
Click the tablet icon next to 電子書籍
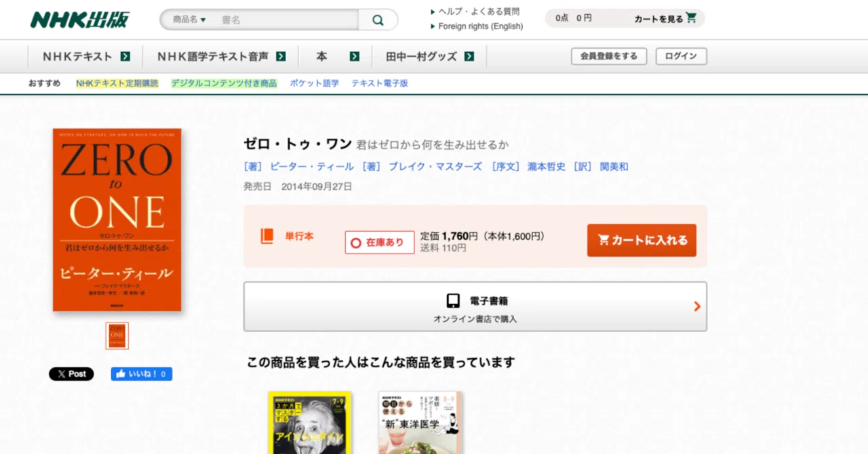pos(453,301)
